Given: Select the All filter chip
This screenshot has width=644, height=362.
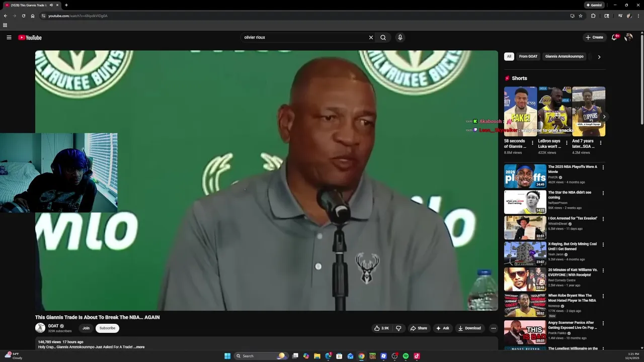Looking at the screenshot, I should (x=509, y=57).
